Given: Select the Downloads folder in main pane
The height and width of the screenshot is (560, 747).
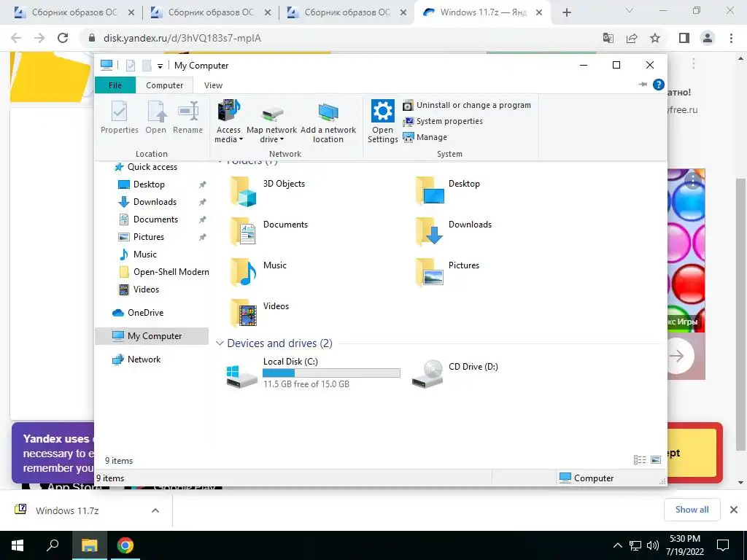Looking at the screenshot, I should pos(453,231).
